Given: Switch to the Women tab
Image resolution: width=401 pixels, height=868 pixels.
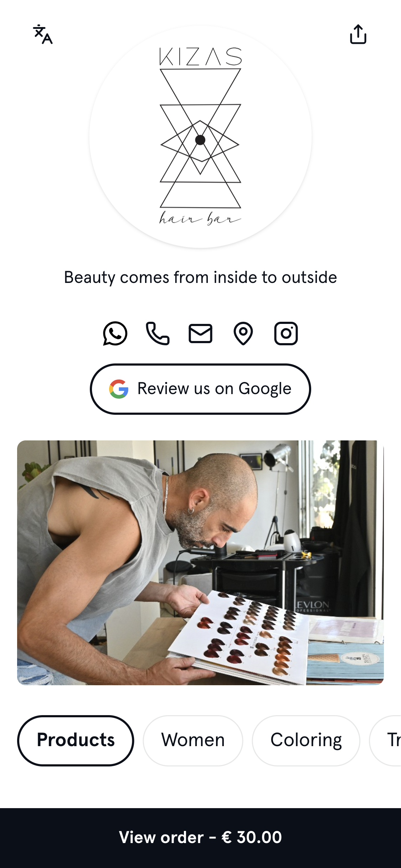Looking at the screenshot, I should pos(193,740).
